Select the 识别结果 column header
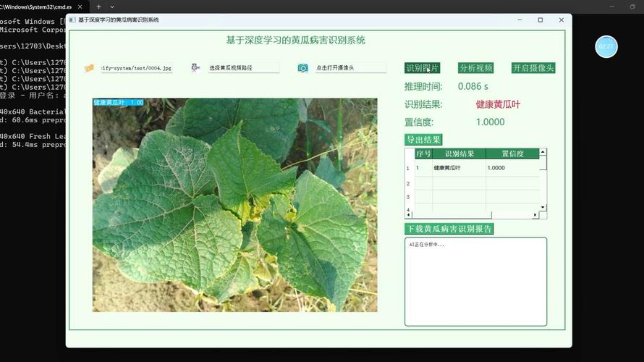 coord(459,153)
